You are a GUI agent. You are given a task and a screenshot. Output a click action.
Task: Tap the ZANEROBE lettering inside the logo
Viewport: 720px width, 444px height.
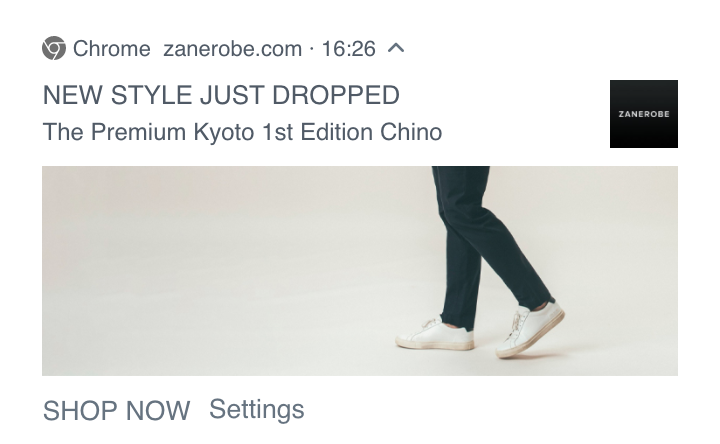pyautogui.click(x=644, y=114)
